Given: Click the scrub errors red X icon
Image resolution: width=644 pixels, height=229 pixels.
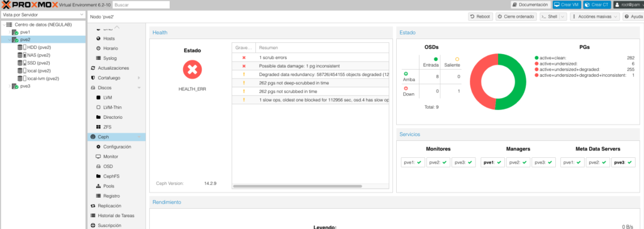Looking at the screenshot, I should [243, 57].
